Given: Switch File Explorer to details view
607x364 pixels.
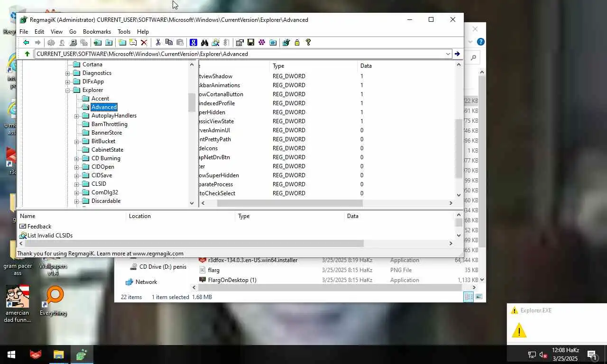Looking at the screenshot, I should [x=469, y=297].
